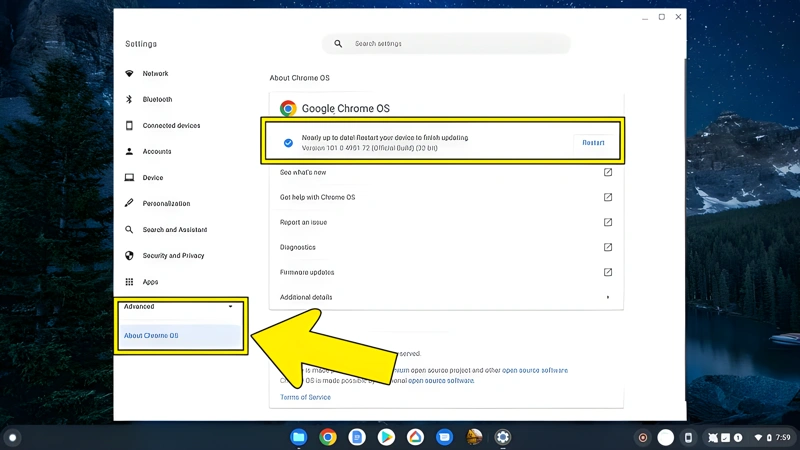Click the Settings title heading
Screen dimensions: 800x450
[141, 44]
